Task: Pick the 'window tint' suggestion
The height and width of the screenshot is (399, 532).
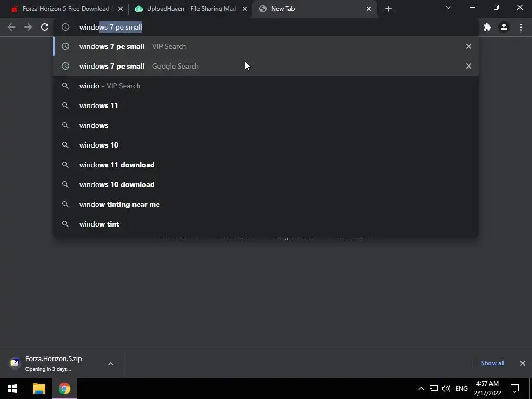Action: pos(266,224)
